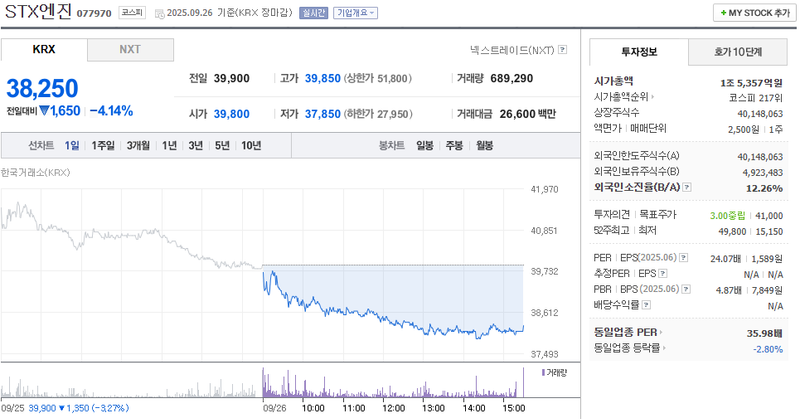
Task: Click help icon beside 추정PER EPS
Action: click(662, 274)
